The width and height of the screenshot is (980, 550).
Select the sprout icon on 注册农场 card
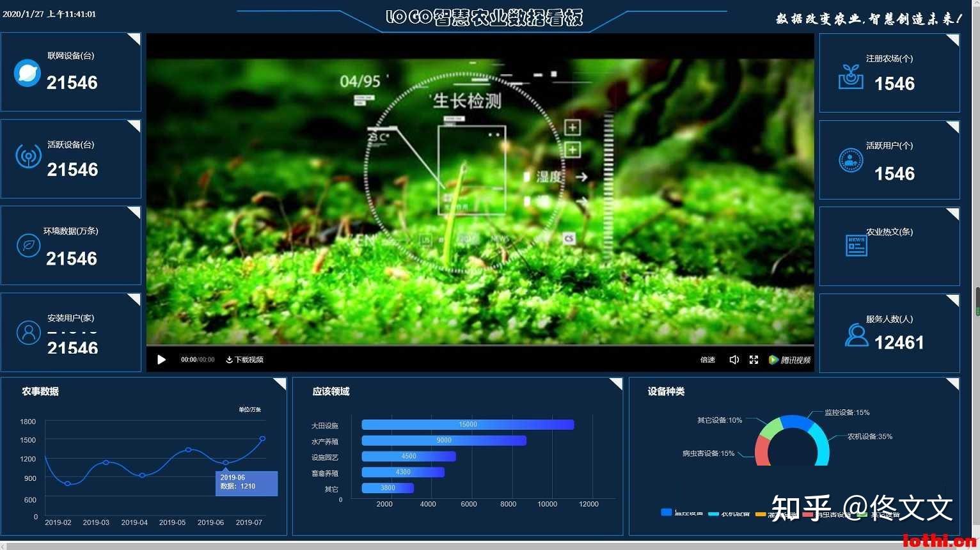(x=851, y=75)
